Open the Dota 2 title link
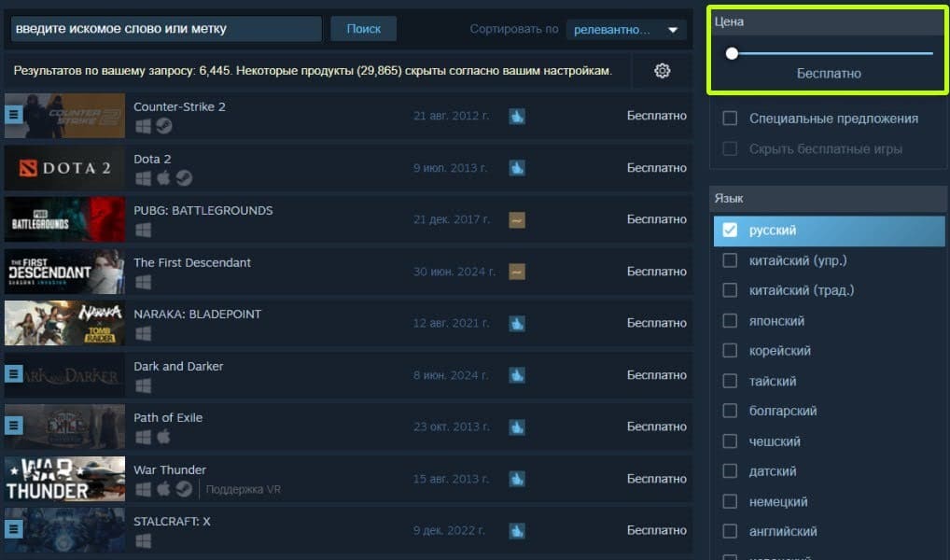Image resolution: width=950 pixels, height=560 pixels. click(152, 159)
